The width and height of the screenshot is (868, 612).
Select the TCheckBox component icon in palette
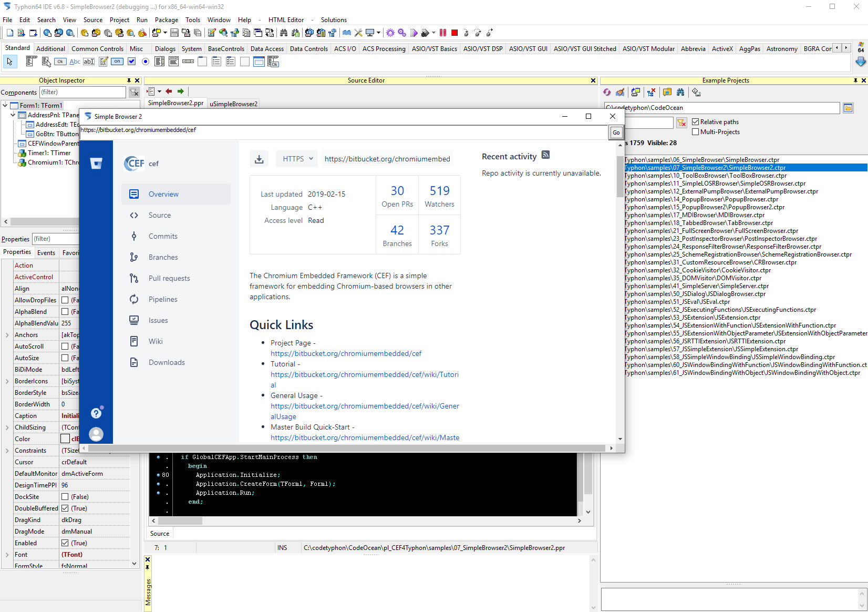[x=131, y=62]
